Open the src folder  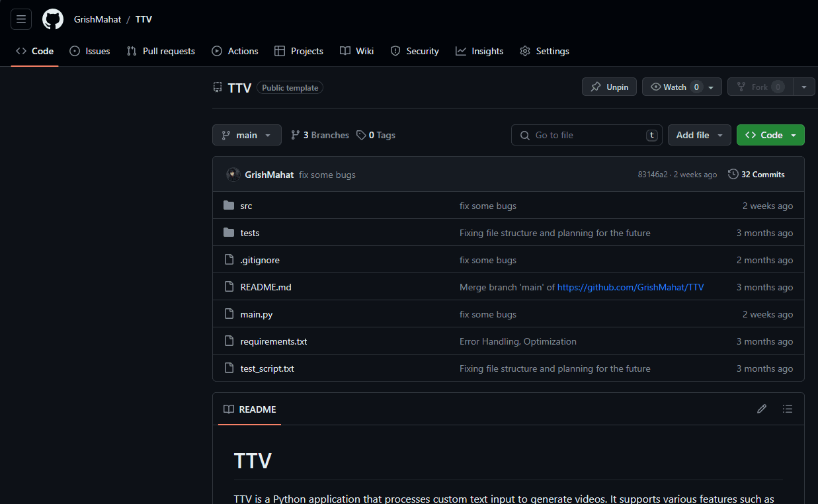tap(246, 206)
